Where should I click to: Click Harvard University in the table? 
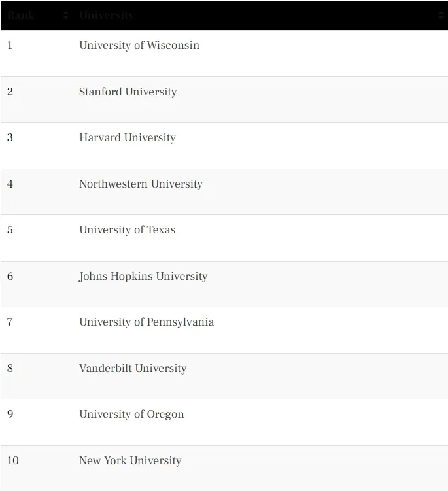128,137
